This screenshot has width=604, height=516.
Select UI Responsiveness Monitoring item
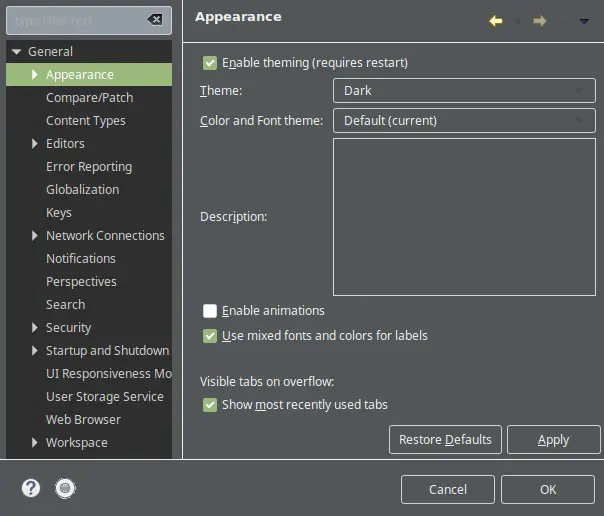[x=109, y=374]
